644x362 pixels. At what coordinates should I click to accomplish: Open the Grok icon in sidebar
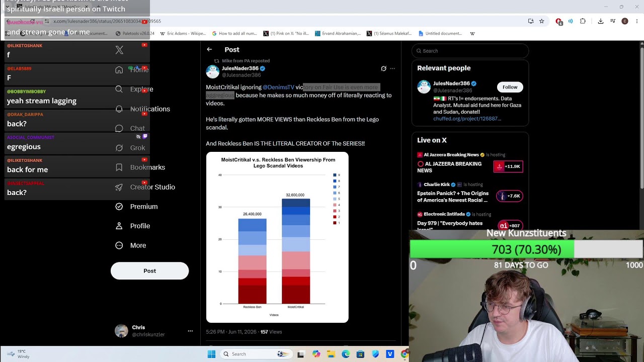click(119, 148)
